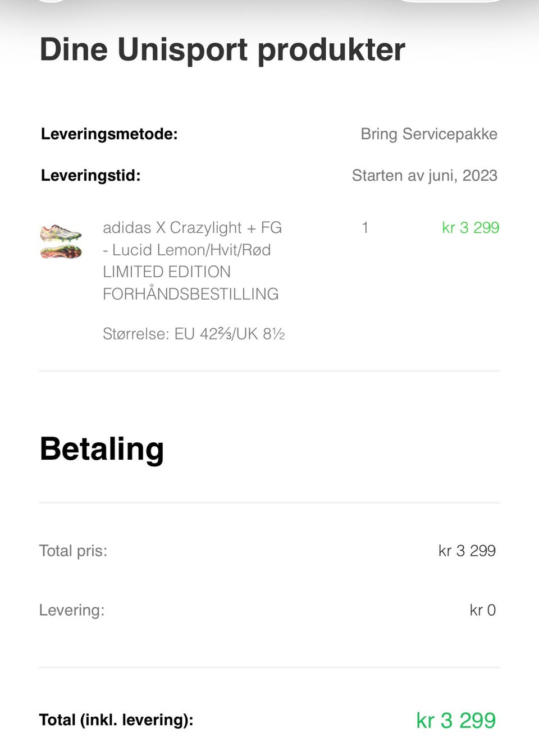Viewport: 539px width, 756px height.
Task: Click the Størrelse EU 42⅔/UK 8½ size line
Action: [194, 334]
